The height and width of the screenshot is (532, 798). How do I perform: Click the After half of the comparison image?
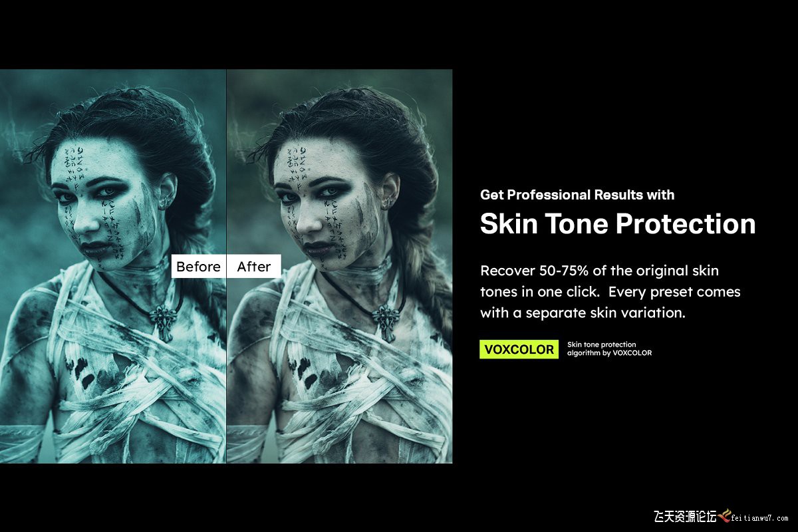[x=340, y=266]
